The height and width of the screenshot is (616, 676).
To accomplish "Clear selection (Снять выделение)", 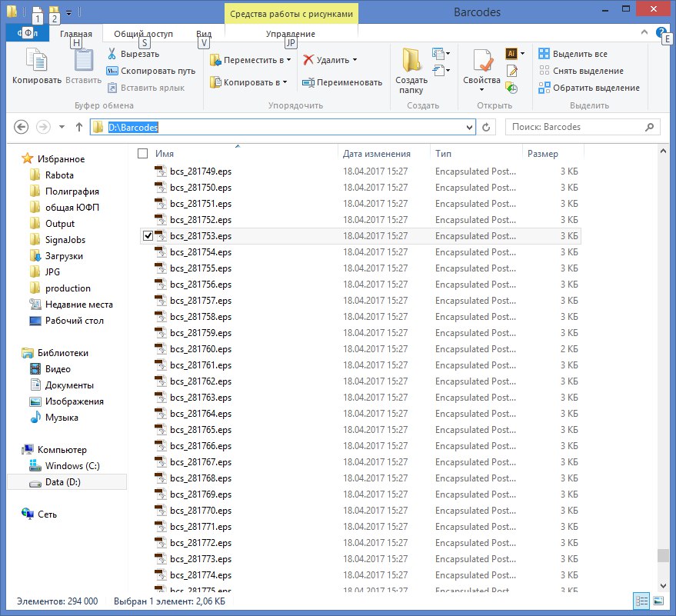I will [581, 71].
